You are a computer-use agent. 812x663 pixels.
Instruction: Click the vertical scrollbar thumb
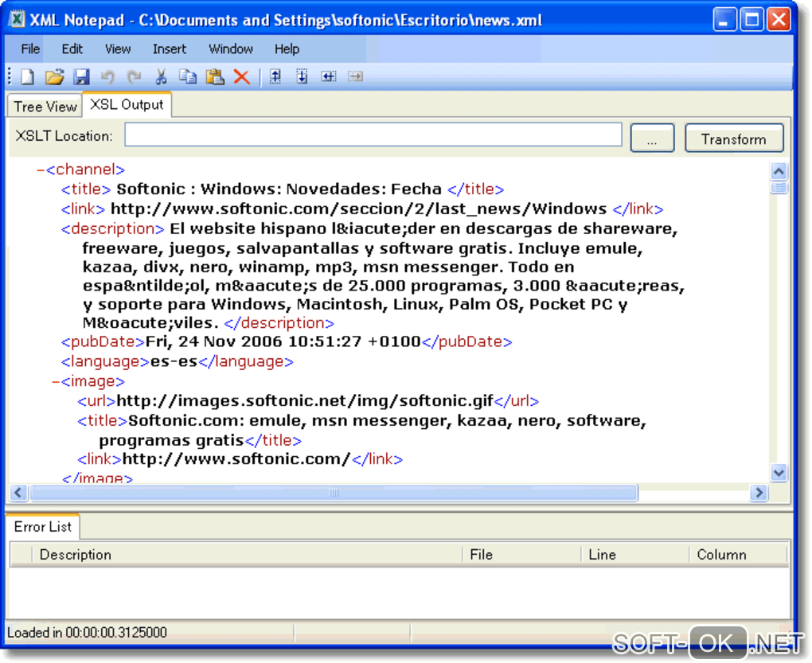coord(779,187)
